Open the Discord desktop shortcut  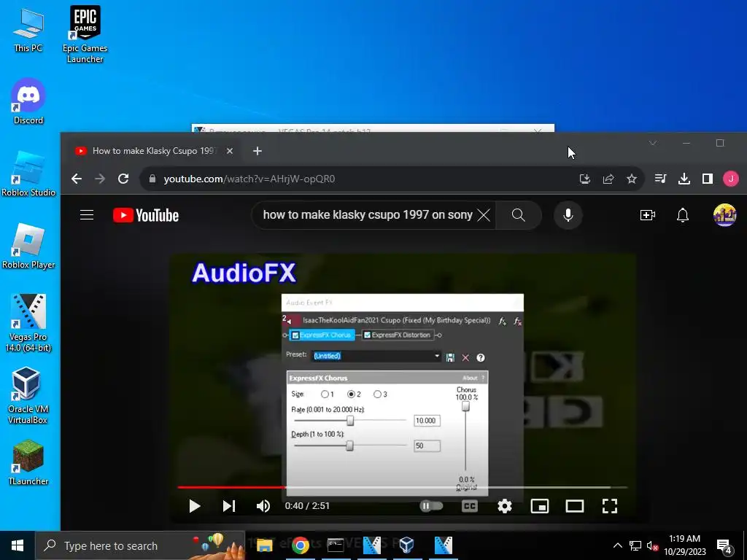pos(28,102)
